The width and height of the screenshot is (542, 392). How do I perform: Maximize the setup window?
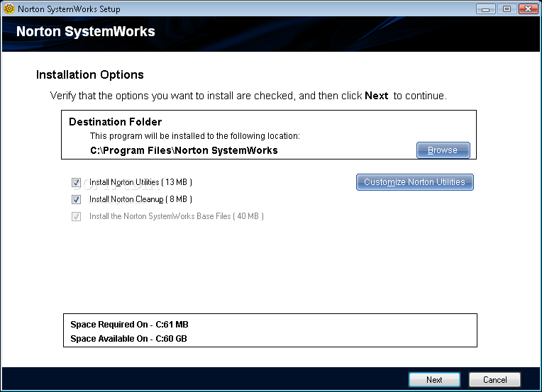click(507, 9)
